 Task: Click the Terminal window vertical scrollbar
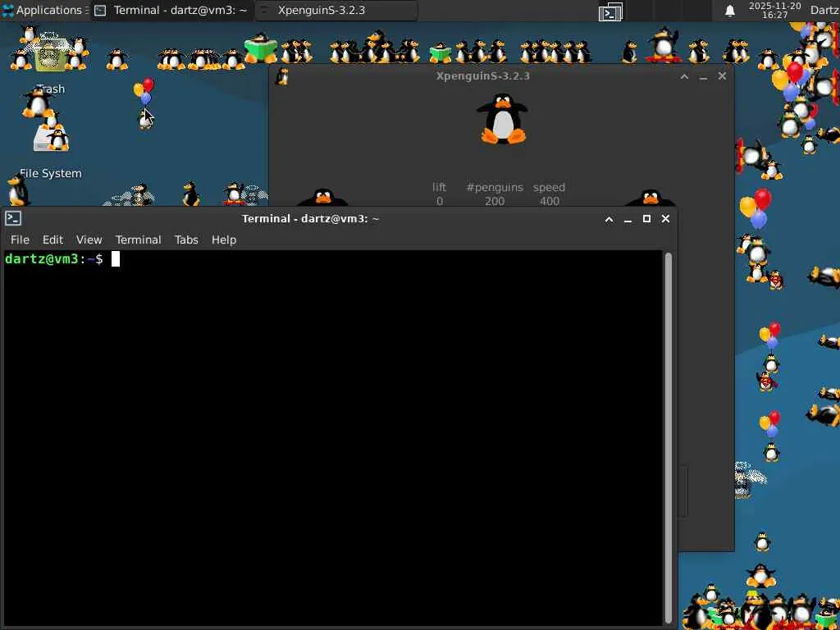click(668, 436)
